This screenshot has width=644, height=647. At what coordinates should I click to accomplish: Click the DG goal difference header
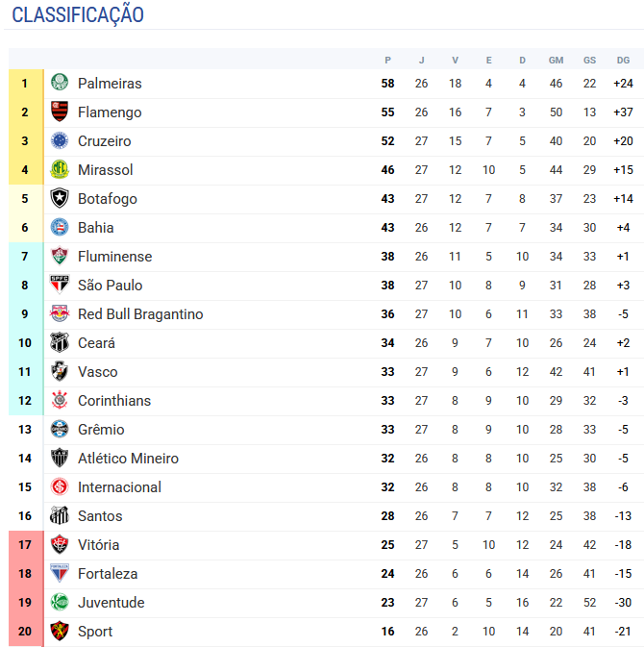(x=623, y=60)
